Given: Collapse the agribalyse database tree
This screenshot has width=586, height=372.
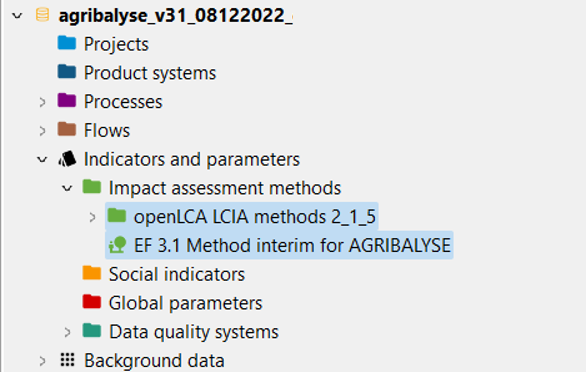Looking at the screenshot, I should (x=17, y=16).
